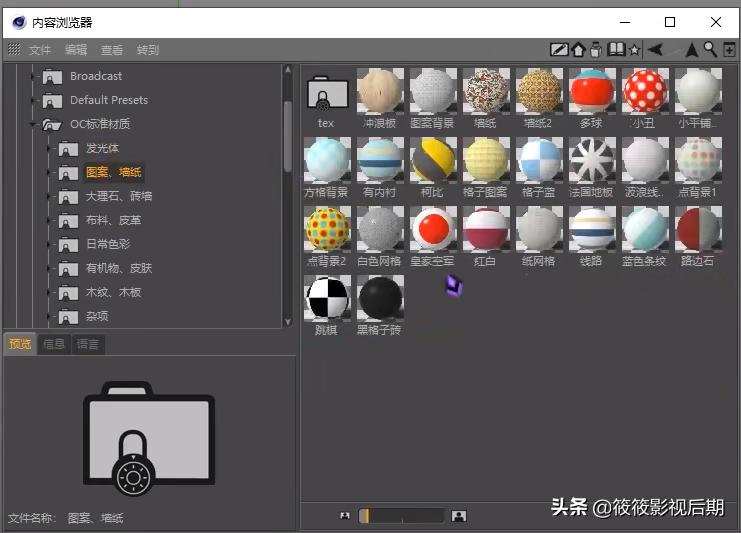Select the 红白 material thumbnail
This screenshot has height=533, width=741.
[x=486, y=229]
